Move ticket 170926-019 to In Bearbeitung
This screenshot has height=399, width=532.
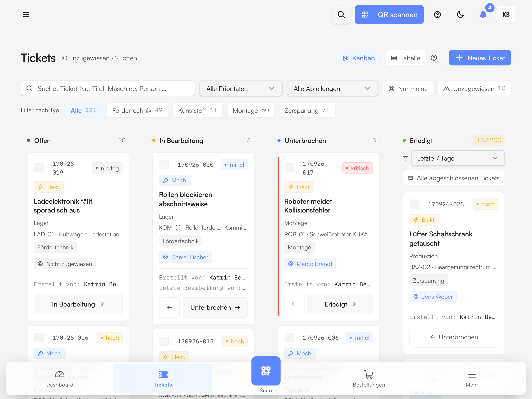[78, 304]
